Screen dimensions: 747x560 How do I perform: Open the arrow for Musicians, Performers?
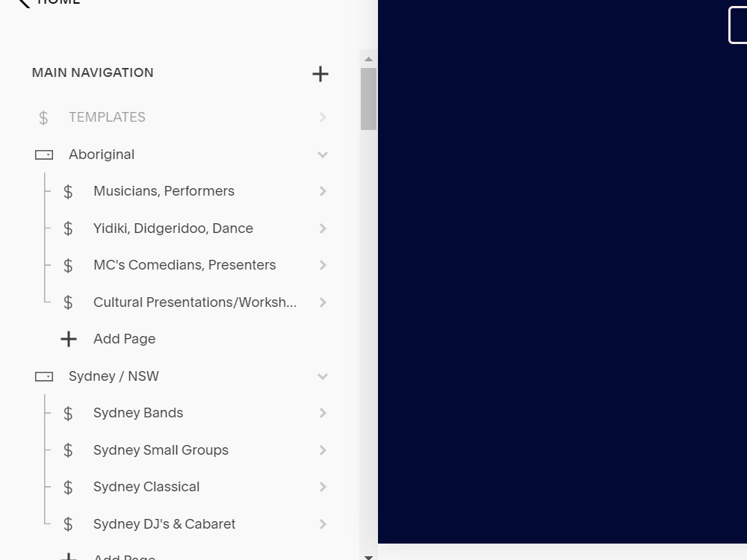[x=323, y=191]
